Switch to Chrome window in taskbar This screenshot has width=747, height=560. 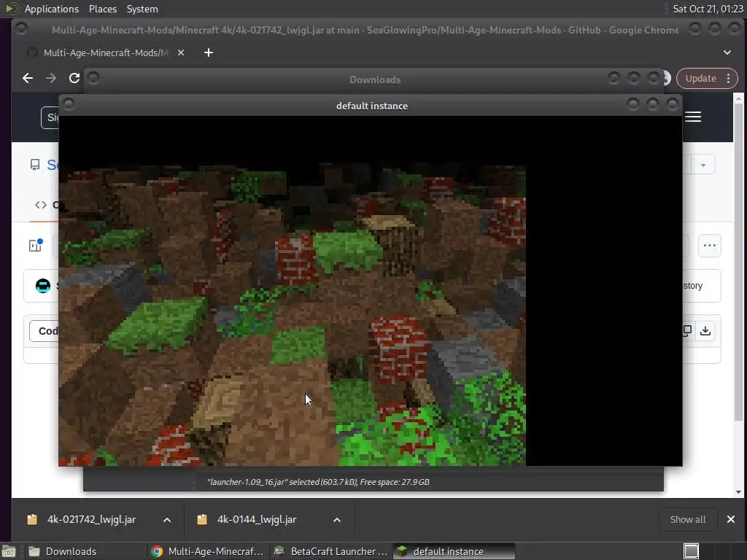pos(207,551)
